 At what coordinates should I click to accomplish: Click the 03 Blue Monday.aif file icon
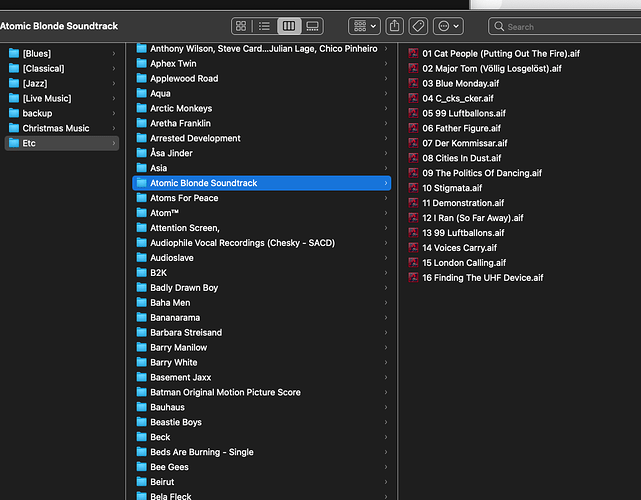point(413,83)
